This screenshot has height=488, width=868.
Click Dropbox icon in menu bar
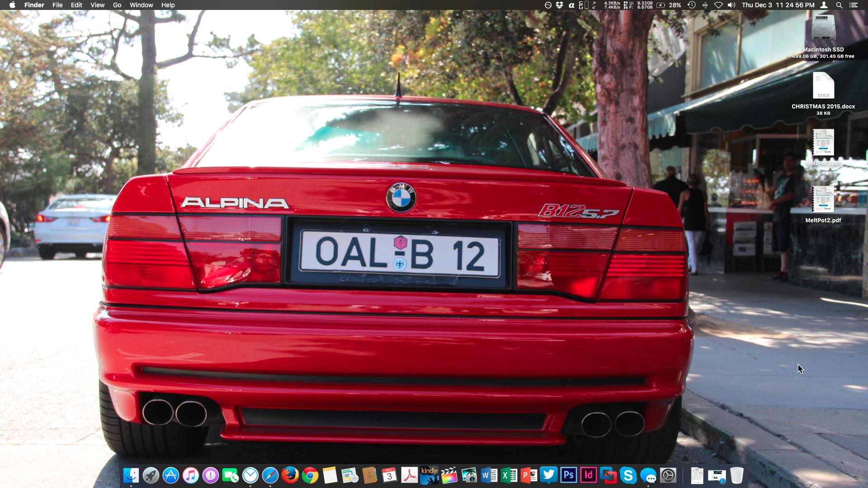point(559,5)
